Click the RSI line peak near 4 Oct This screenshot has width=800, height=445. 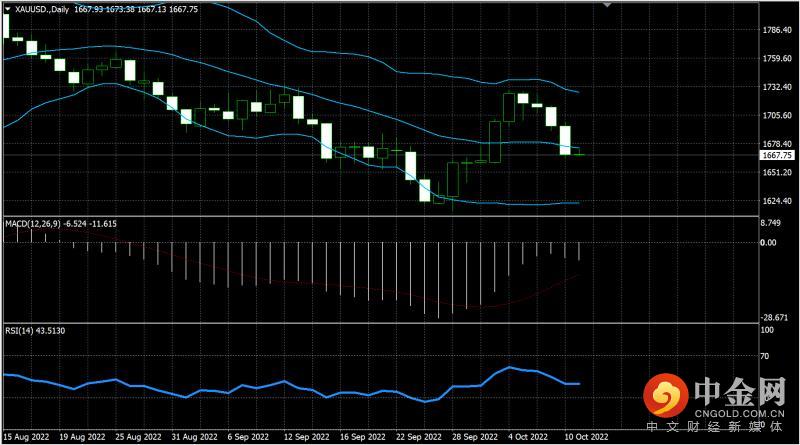(509, 367)
